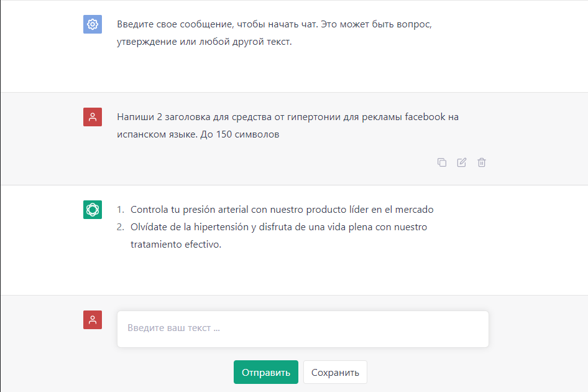Select the headline "Controla tu presión arterial"
The width and height of the screenshot is (588, 392).
click(282, 210)
